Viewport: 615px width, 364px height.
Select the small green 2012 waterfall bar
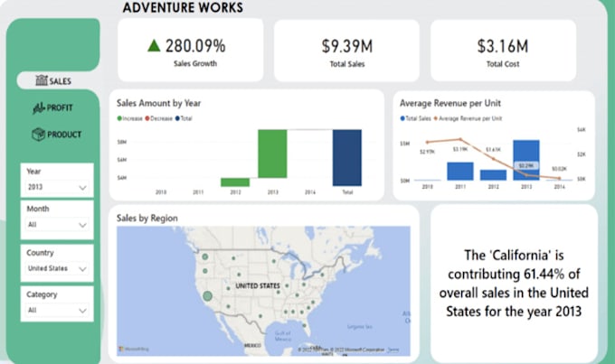pyautogui.click(x=235, y=182)
